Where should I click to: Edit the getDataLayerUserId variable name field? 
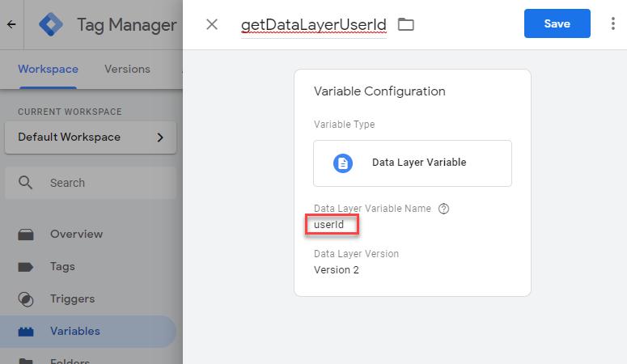coord(314,25)
